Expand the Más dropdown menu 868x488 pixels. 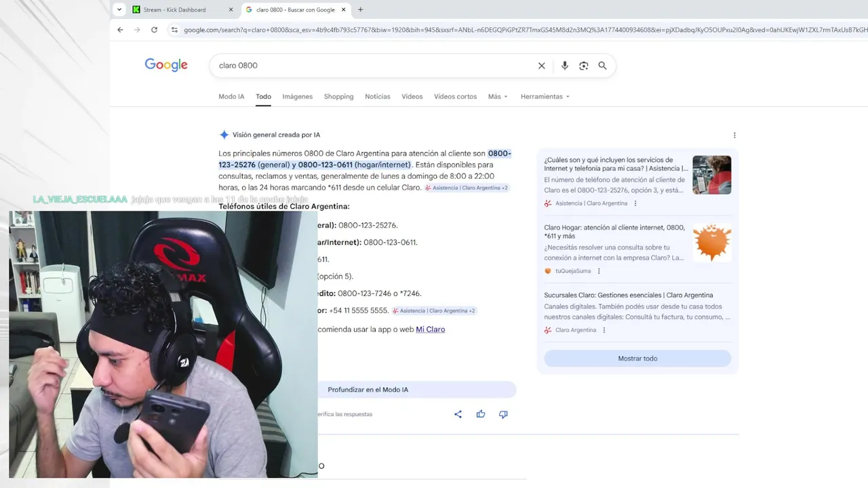(498, 96)
